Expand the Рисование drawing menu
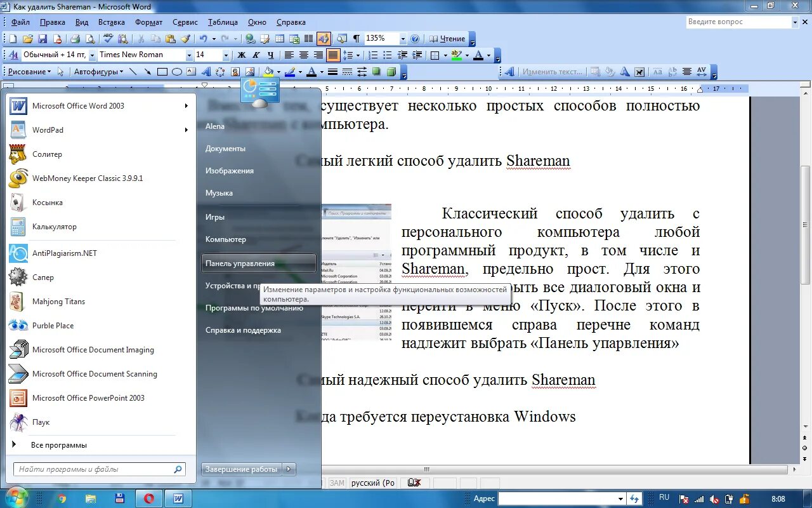Viewport: 812px width, 508px height. [30, 72]
